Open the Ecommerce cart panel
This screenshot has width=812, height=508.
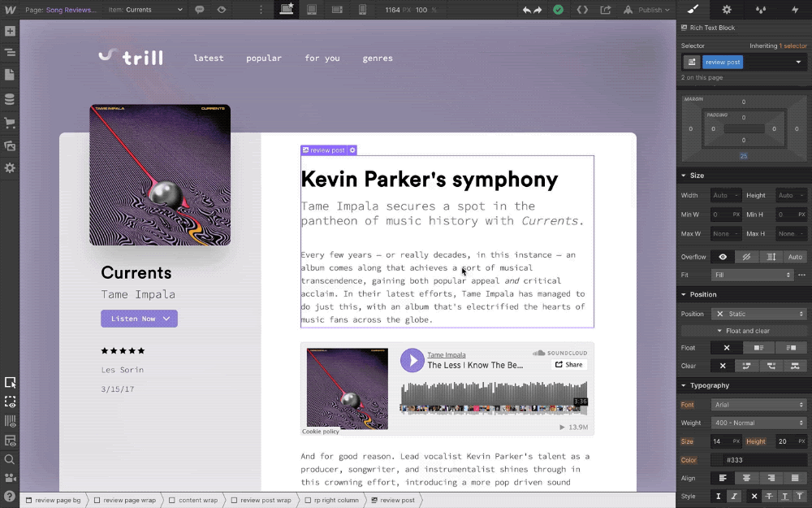pyautogui.click(x=10, y=123)
